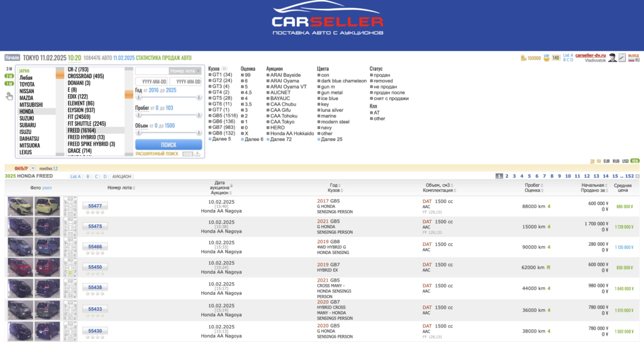
Task: Select the 2M period toggle
Action: (9, 76)
